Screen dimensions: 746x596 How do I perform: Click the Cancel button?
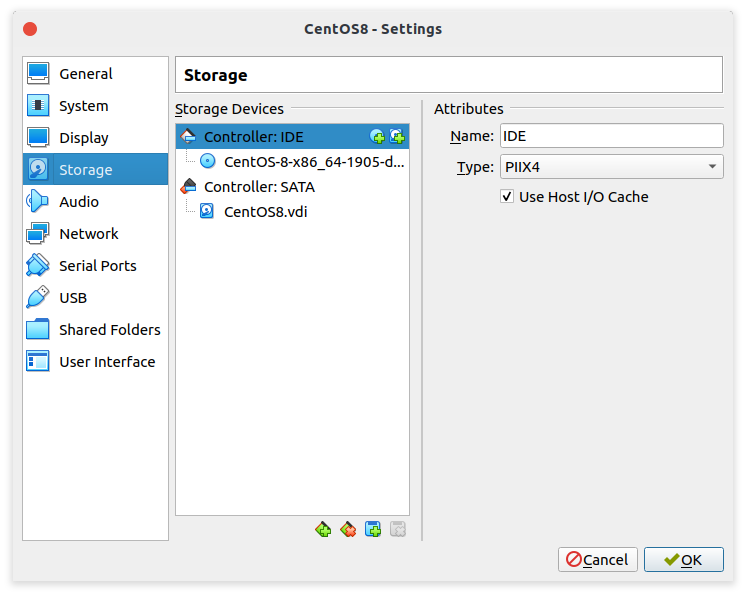coord(598,559)
